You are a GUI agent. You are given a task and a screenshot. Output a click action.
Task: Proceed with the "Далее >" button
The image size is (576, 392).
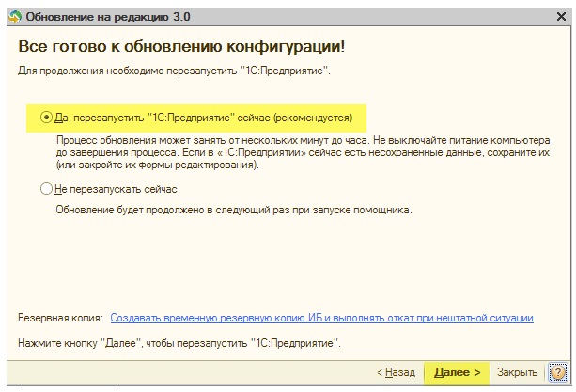pos(457,372)
